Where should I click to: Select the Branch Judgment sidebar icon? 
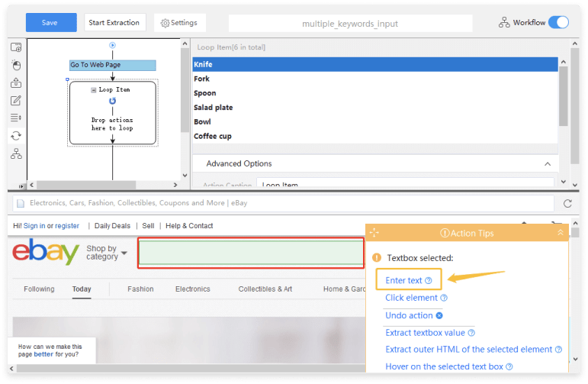16,153
